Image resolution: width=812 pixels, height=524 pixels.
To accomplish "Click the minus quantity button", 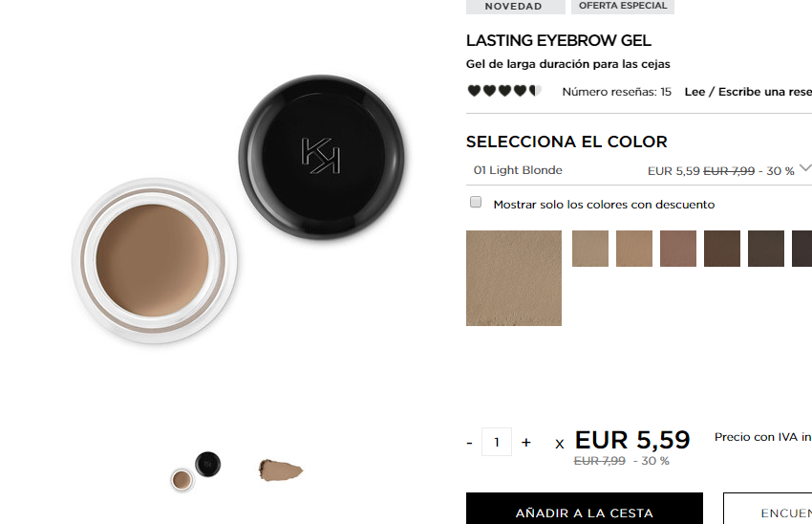I will (x=469, y=443).
